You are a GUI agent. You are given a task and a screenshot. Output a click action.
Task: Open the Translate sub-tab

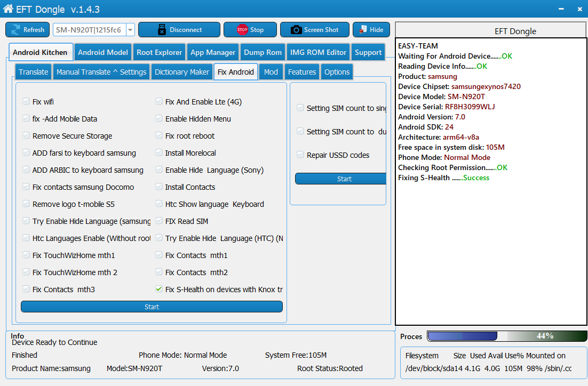[x=33, y=71]
